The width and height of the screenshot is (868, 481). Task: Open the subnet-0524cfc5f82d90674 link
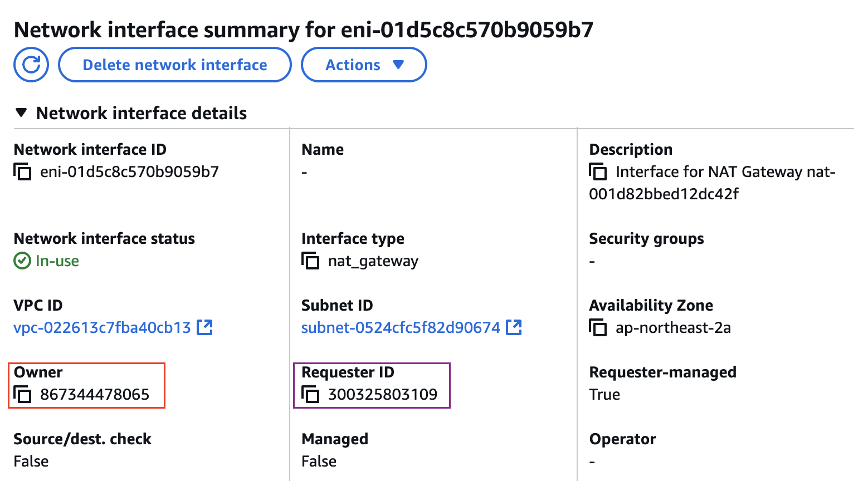(x=401, y=327)
